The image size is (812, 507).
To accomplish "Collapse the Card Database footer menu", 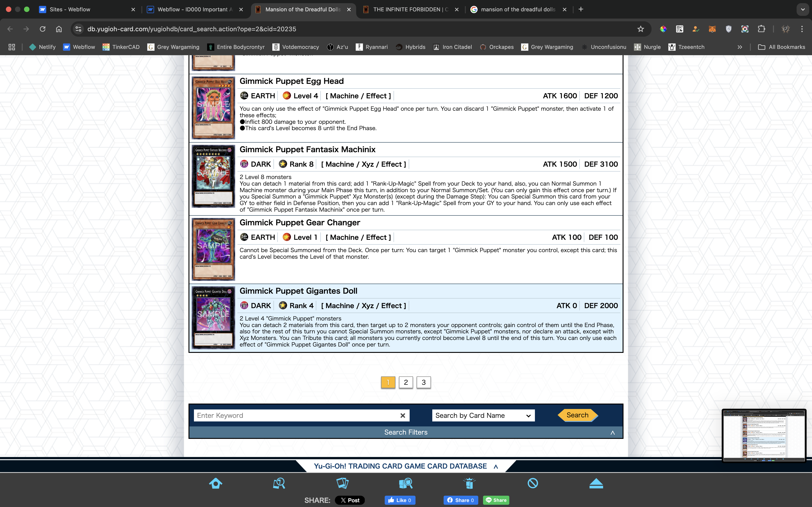I will 495,466.
